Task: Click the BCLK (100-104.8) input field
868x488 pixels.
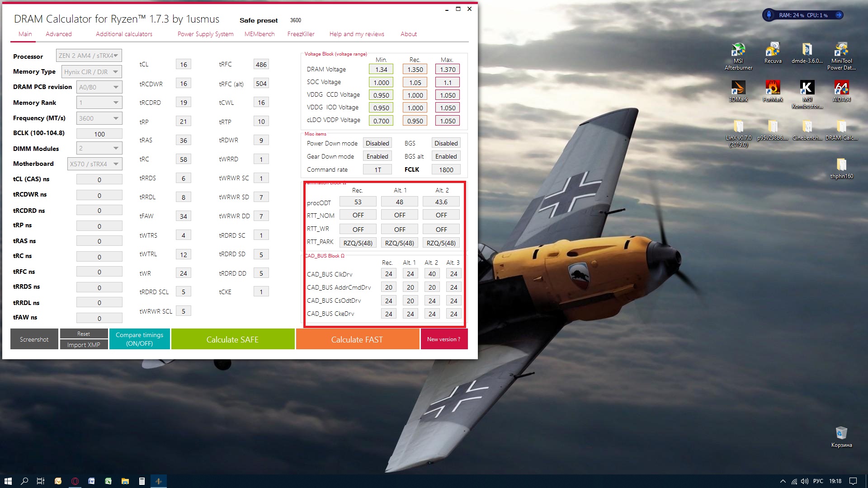Action: pos(99,134)
